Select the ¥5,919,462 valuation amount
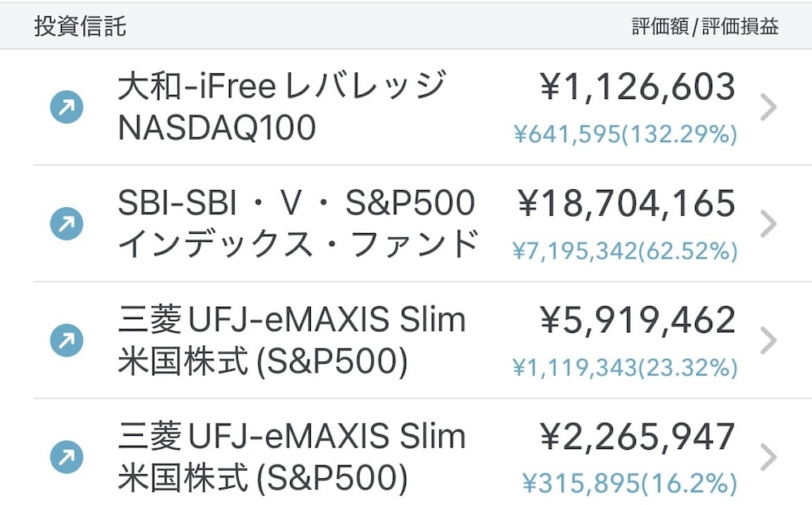 (637, 321)
